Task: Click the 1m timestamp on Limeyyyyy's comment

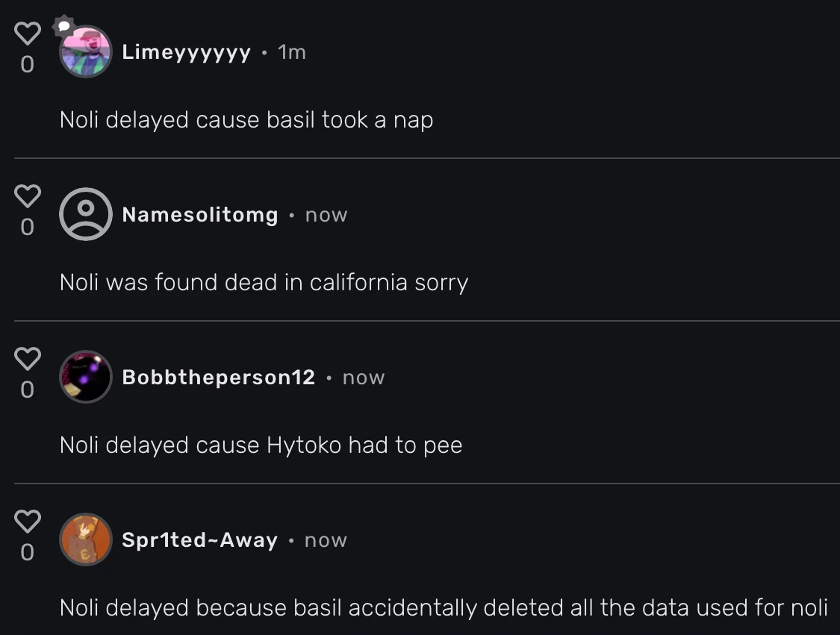Action: click(290, 52)
